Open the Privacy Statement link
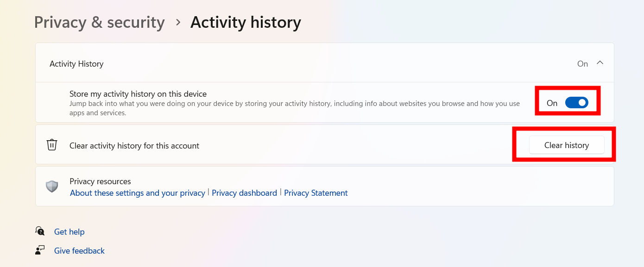Screen dimensions: 644x267 point(316,193)
